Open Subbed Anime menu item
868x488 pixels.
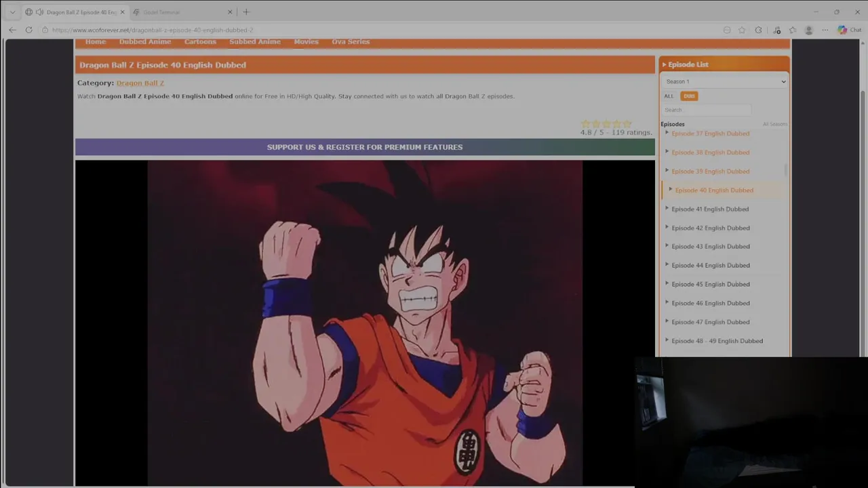[x=255, y=41]
